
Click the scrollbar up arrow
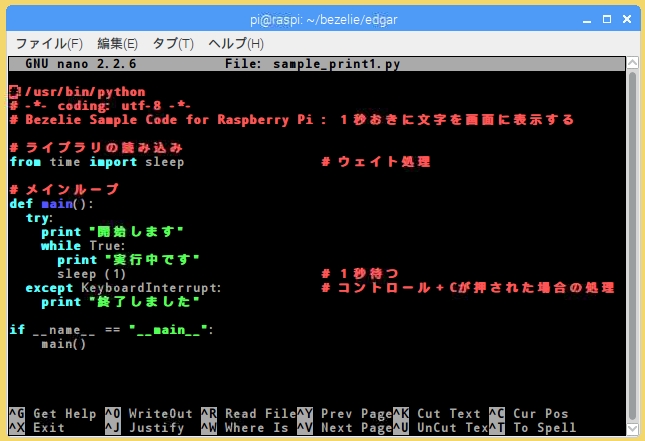pos(632,63)
